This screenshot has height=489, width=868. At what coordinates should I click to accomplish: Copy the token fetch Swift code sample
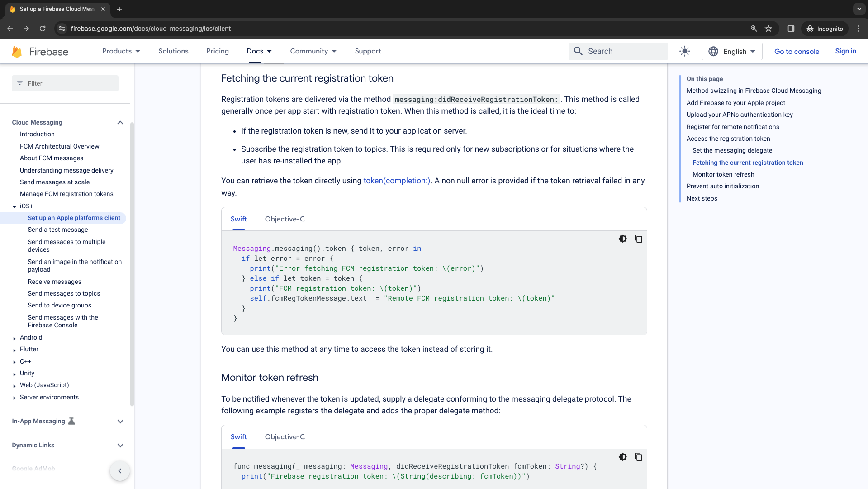(639, 239)
